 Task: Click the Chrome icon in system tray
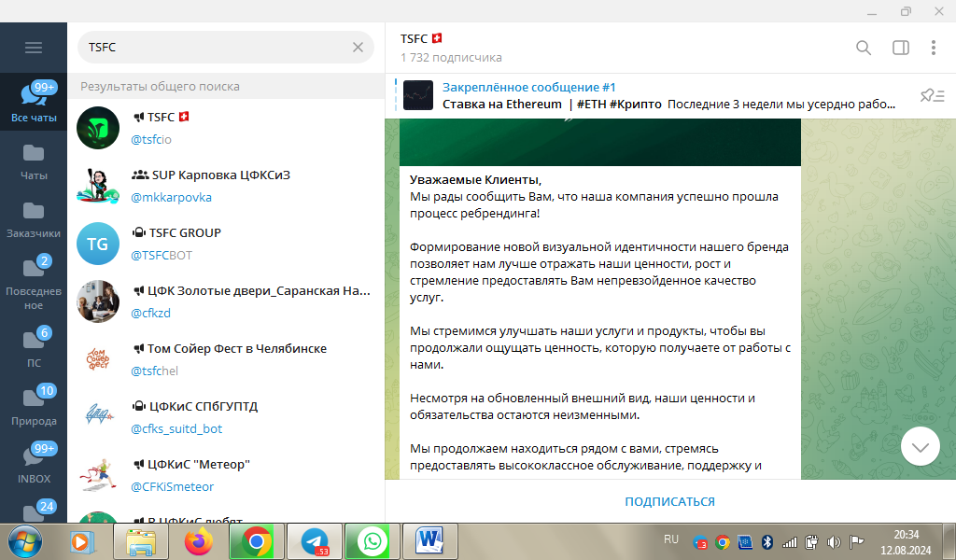(723, 541)
